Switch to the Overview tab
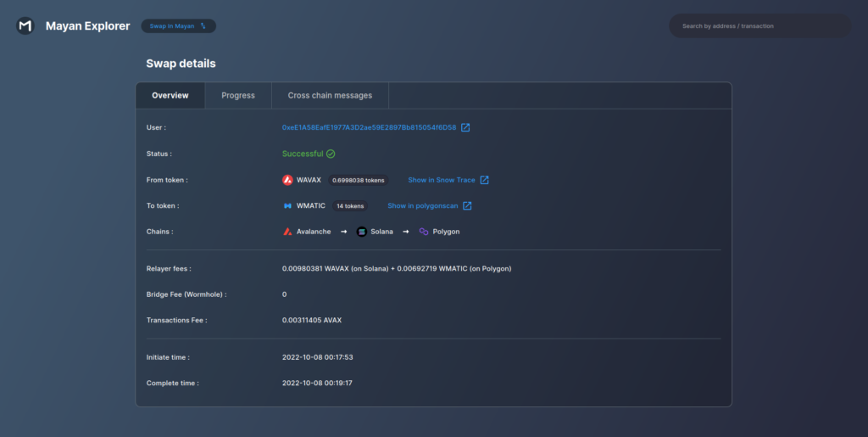This screenshot has height=437, width=868. tap(170, 95)
